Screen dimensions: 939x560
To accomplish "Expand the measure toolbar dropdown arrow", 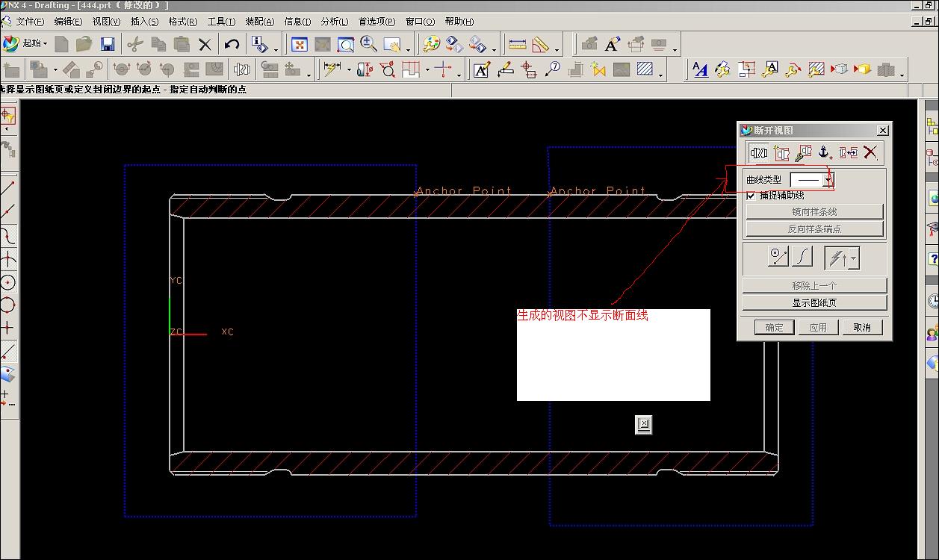I will tap(557, 49).
